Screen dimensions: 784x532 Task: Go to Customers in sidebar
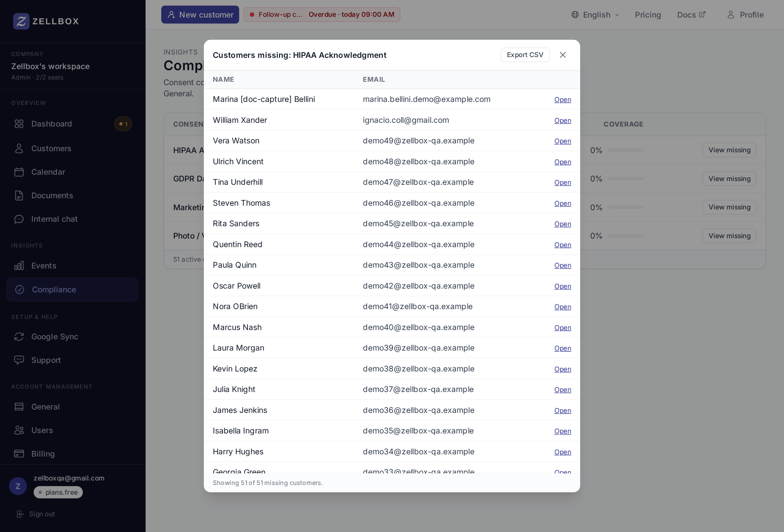[x=72, y=149]
